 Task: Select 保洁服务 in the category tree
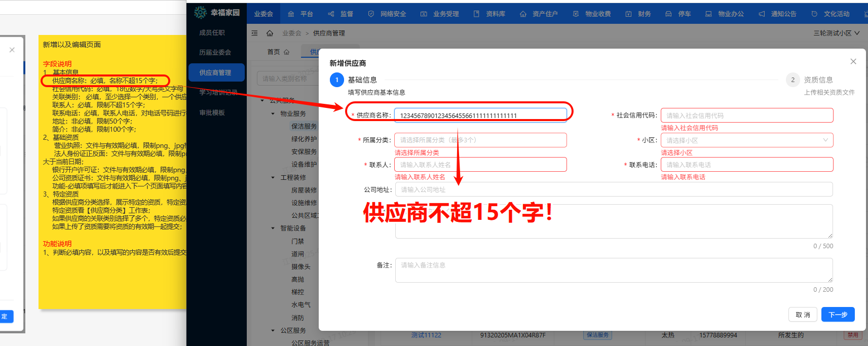pyautogui.click(x=304, y=126)
